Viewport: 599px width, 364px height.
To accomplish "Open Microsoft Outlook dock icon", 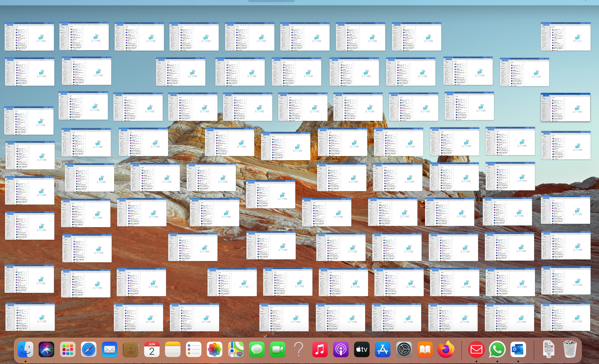I will [518, 349].
